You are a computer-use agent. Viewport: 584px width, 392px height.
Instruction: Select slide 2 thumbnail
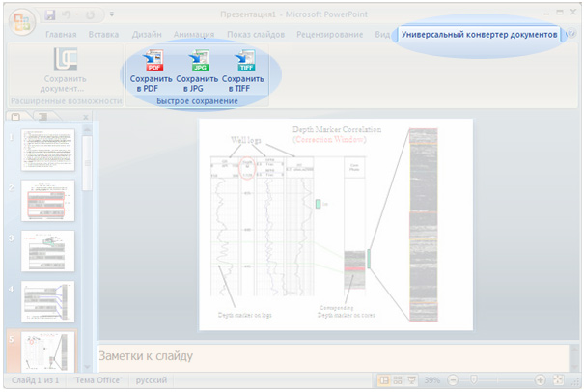point(47,201)
